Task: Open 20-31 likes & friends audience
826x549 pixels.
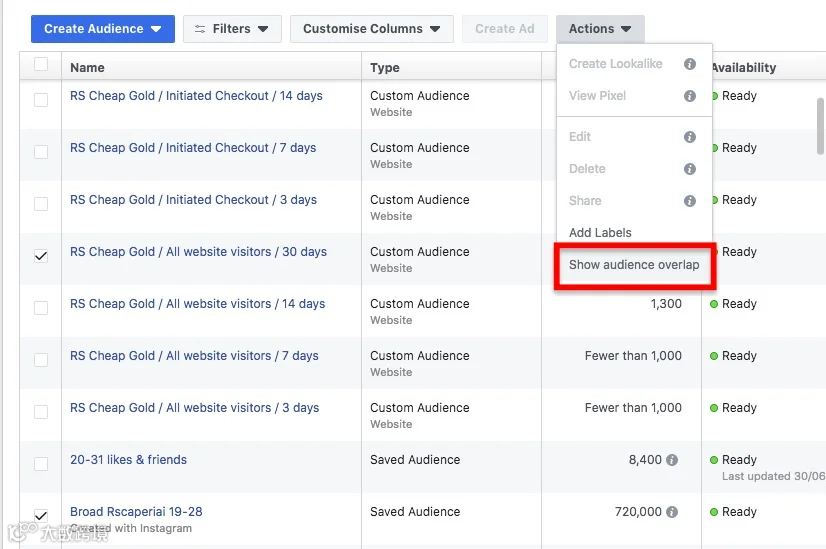Action: coord(129,460)
